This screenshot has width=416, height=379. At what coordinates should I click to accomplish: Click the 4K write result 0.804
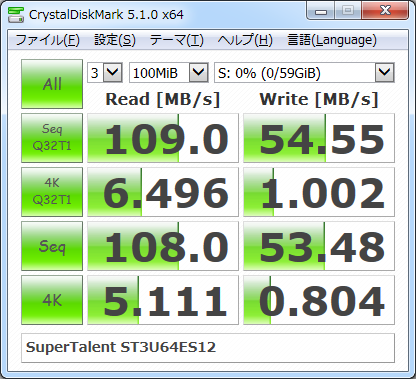[319, 300]
